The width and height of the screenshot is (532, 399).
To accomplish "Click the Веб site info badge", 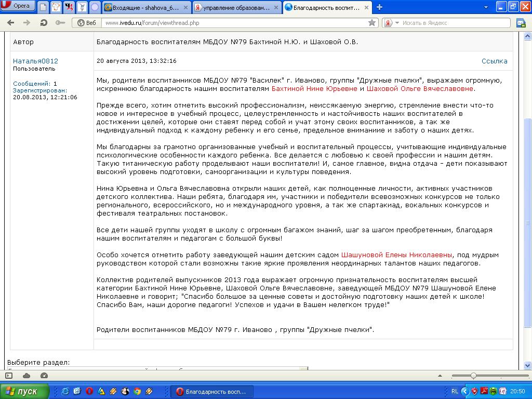I will pyautogui.click(x=87, y=23).
